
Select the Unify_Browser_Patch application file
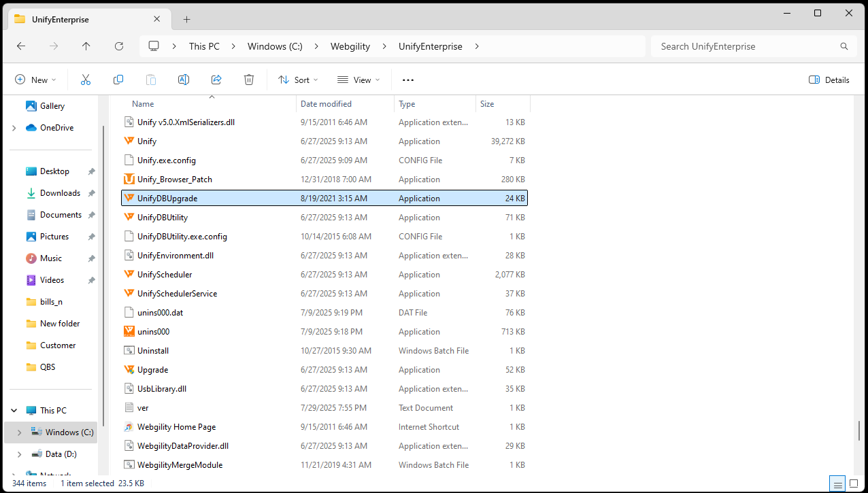click(x=175, y=180)
